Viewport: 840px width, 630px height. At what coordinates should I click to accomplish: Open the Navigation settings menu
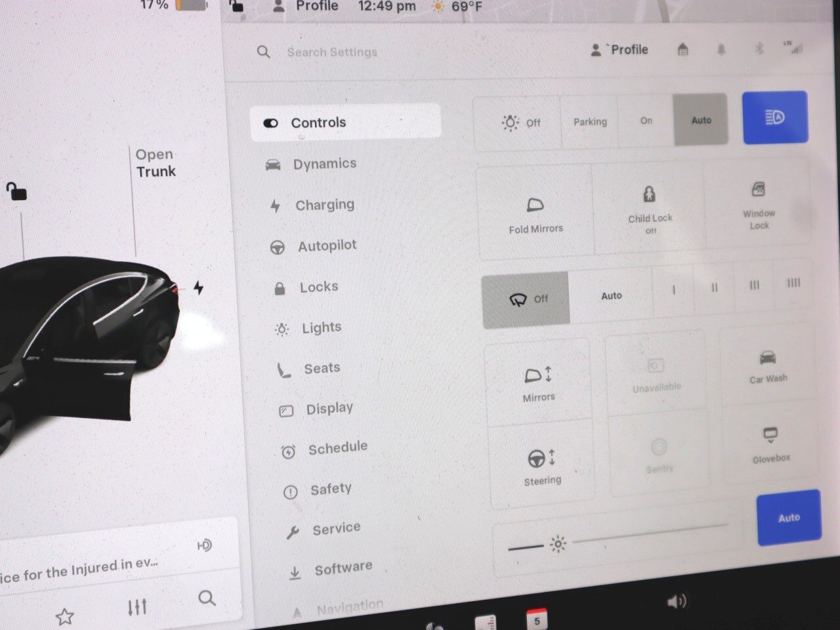point(337,609)
